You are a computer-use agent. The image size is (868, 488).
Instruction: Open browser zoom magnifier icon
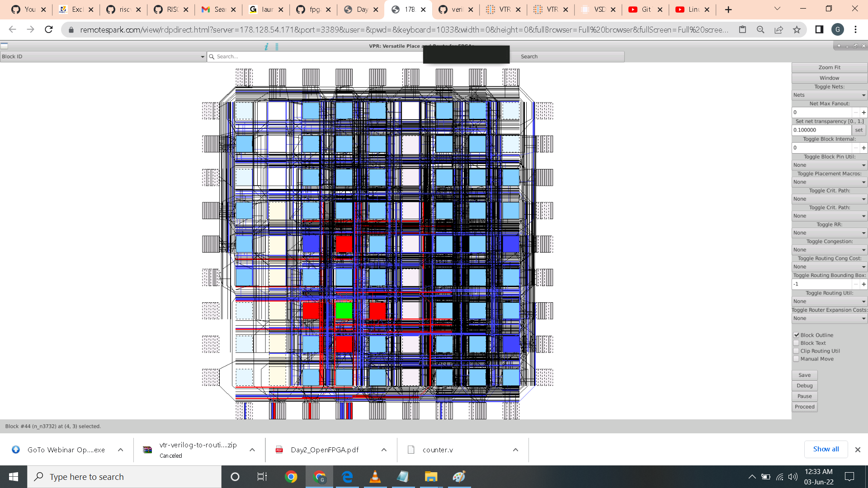(x=760, y=30)
